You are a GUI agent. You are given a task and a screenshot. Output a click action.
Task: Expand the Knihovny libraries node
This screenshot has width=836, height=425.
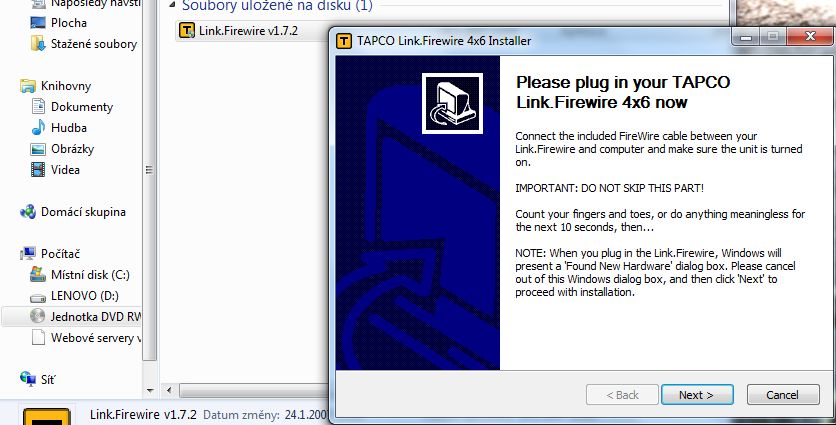tap(55, 86)
